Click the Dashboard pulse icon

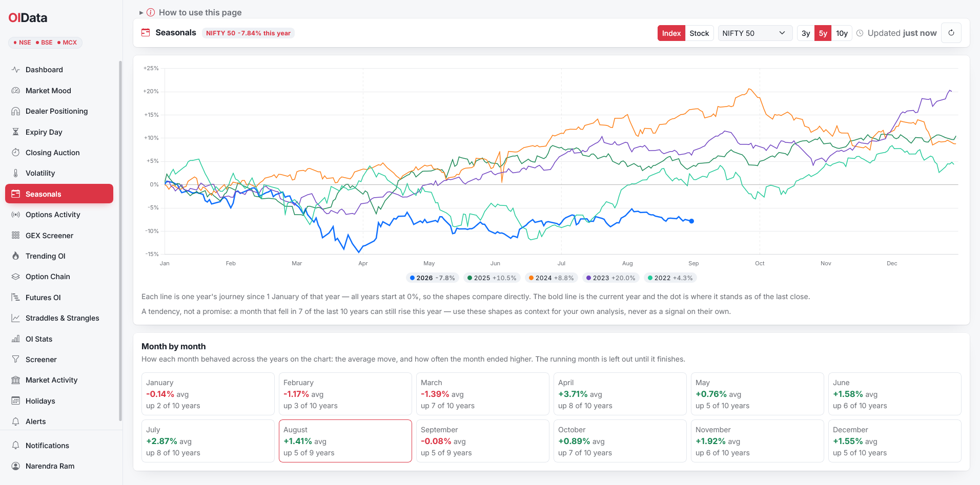click(16, 70)
